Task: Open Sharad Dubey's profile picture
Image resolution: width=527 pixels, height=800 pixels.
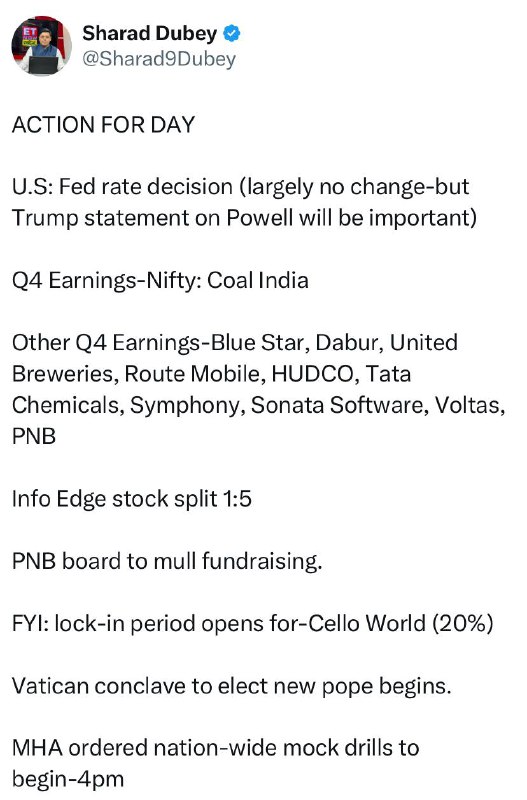Action: click(41, 46)
